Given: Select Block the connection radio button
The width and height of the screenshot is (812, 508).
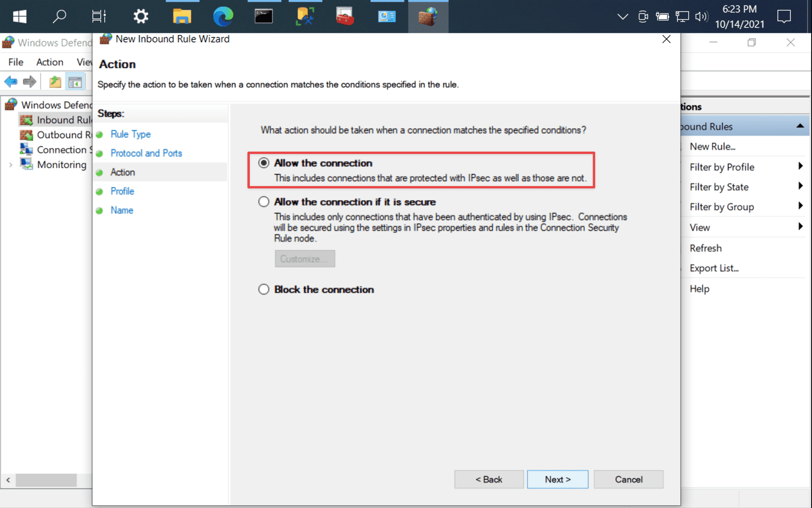Looking at the screenshot, I should click(262, 289).
